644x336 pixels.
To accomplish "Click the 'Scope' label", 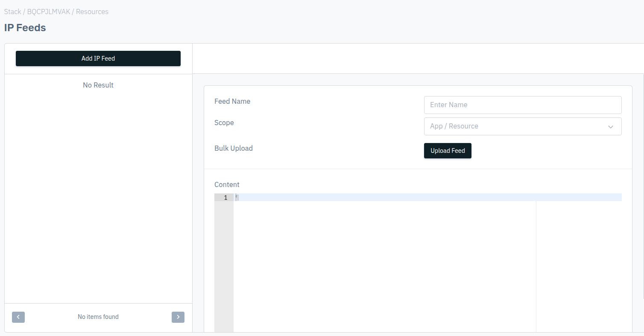I will tap(224, 123).
